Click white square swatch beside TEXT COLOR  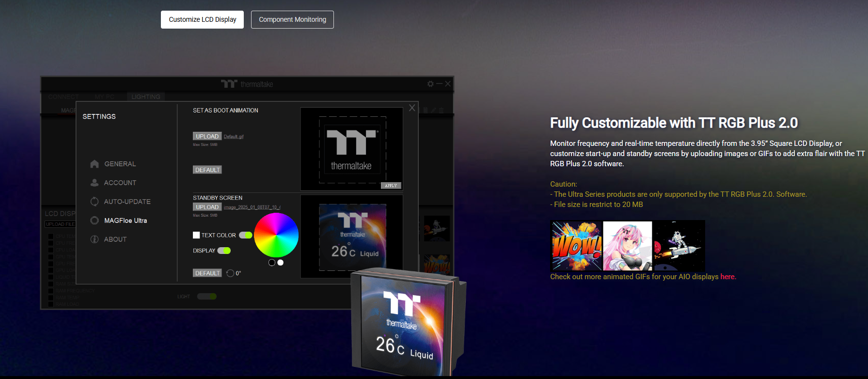coord(196,235)
